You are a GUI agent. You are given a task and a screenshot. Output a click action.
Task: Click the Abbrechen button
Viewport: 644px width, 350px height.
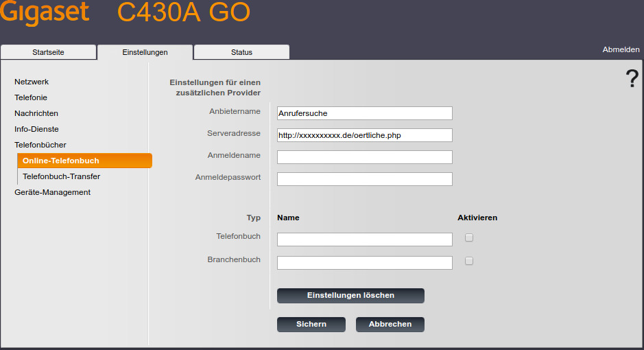click(390, 324)
